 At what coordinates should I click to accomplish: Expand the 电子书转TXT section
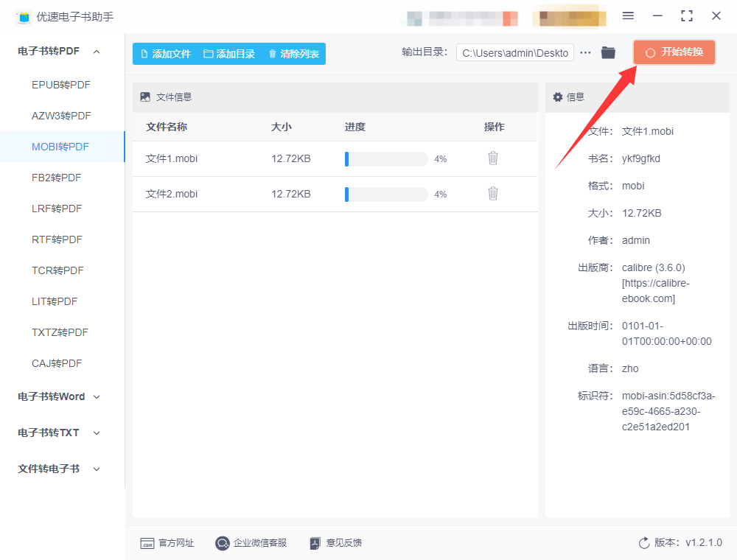pos(59,433)
